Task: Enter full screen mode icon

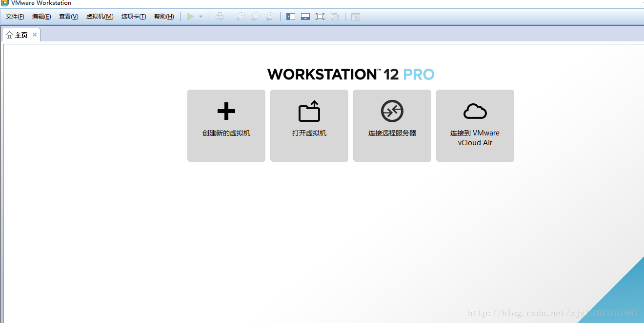Action: pyautogui.click(x=320, y=17)
